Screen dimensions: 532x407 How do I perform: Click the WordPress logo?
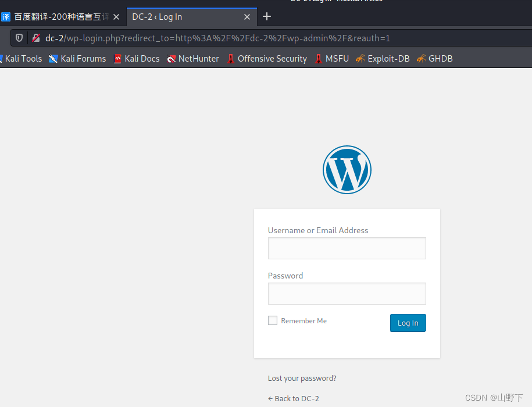(347, 170)
